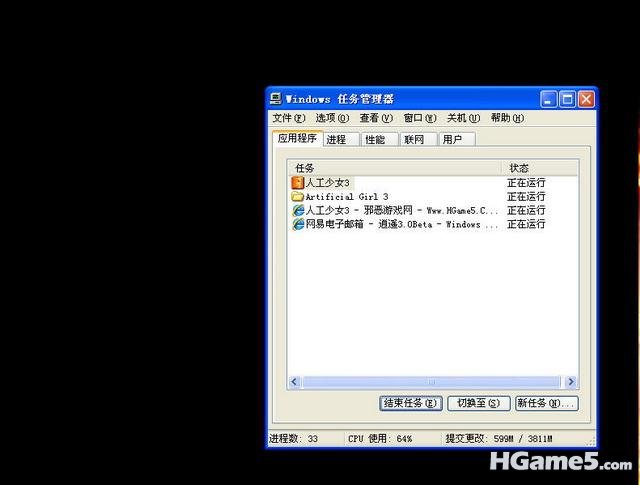
Task: Switch to the 性能 tab
Action: tap(375, 140)
